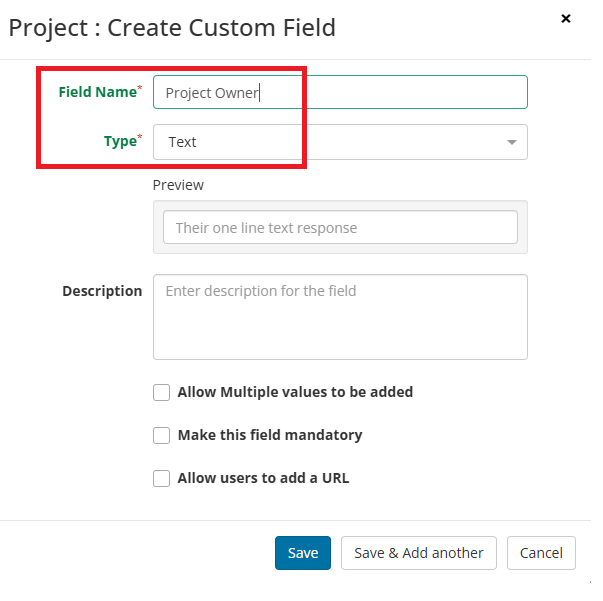Select the 'Make this field mandatory' label text

click(x=270, y=435)
